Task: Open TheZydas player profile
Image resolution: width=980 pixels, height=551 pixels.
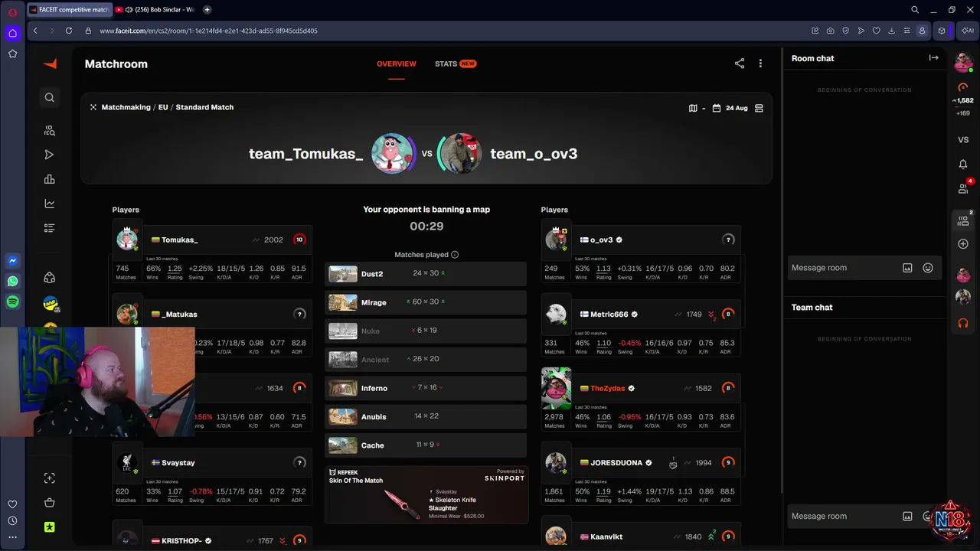Action: 608,389
